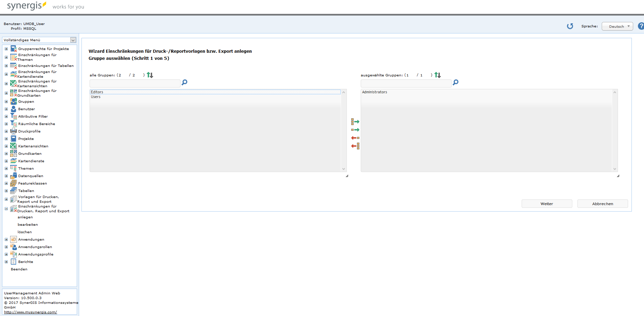
Task: Open the Deutsch language dropdown
Action: pyautogui.click(x=617, y=26)
